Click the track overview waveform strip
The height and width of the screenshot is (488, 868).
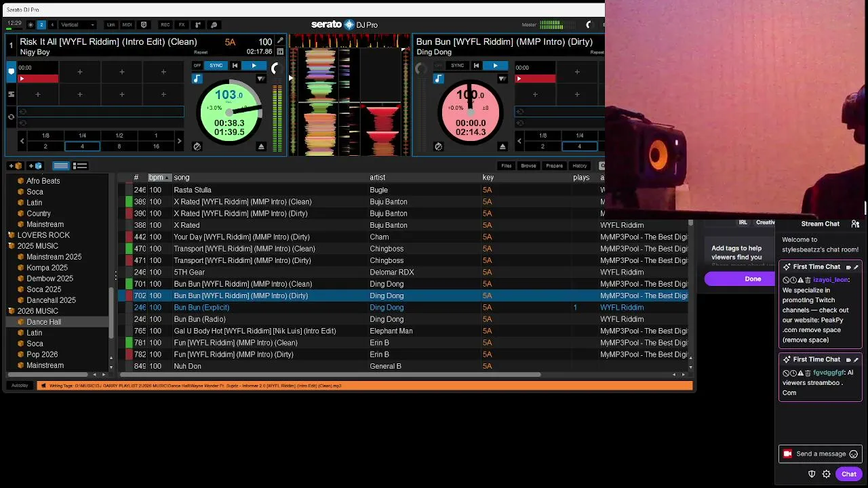[349, 41]
